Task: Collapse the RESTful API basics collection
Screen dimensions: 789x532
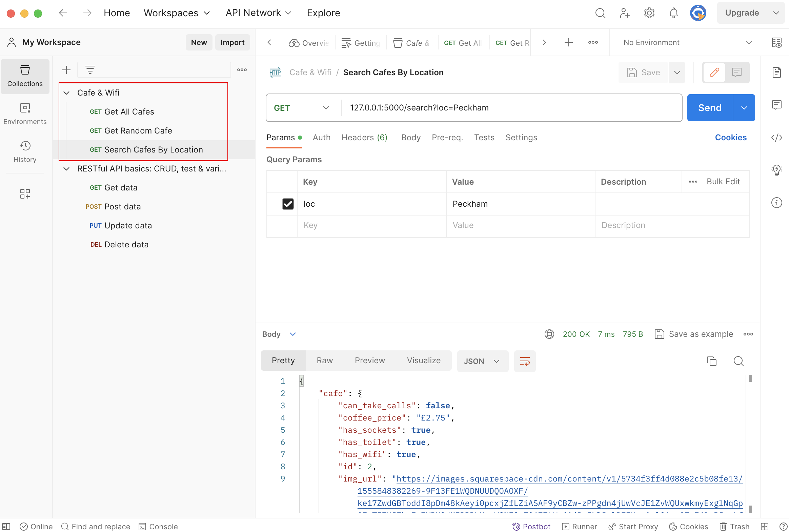Action: pos(66,169)
